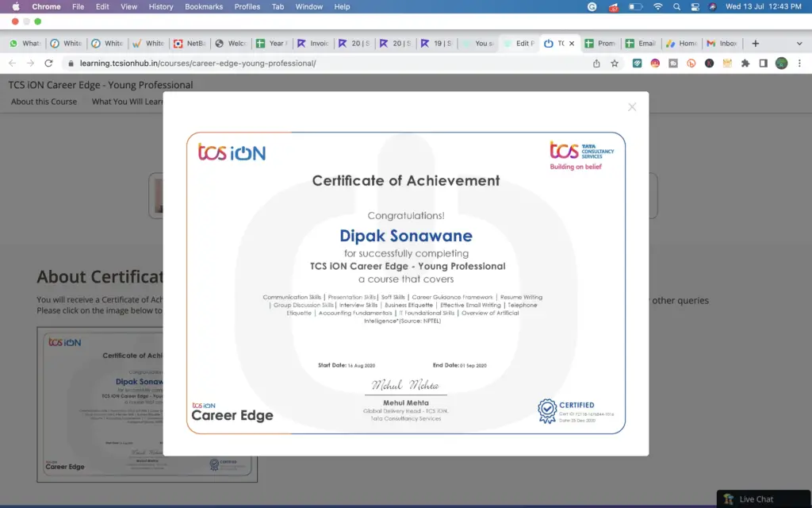Switch to the Gmail Inbox tab

pyautogui.click(x=724, y=44)
